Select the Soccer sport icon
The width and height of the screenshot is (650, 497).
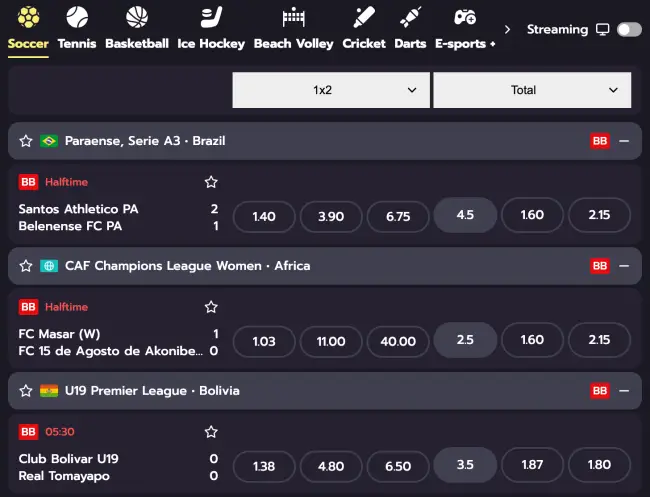point(28,18)
